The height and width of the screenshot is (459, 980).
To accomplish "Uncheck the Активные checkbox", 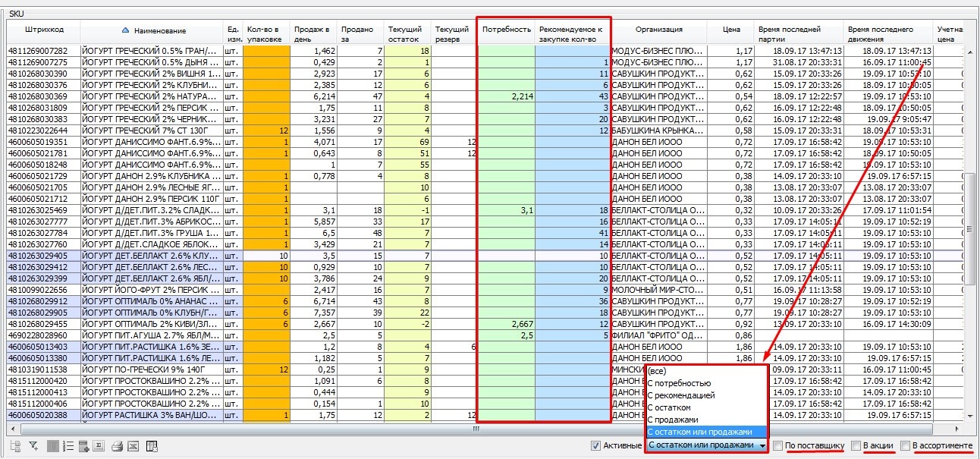I will click(x=595, y=445).
